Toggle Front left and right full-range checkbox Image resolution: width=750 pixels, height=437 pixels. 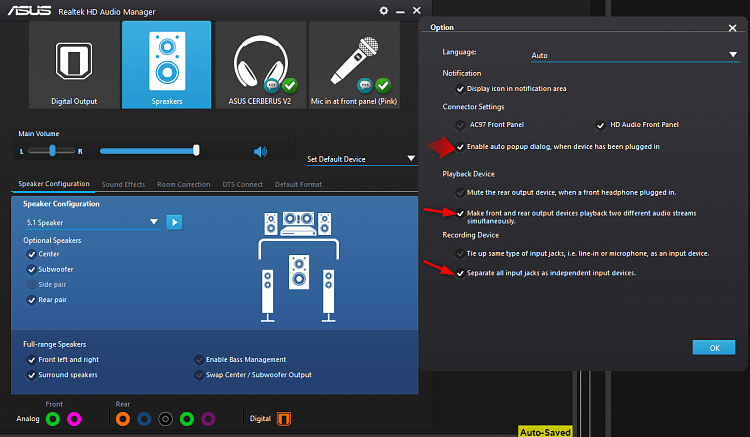point(32,360)
